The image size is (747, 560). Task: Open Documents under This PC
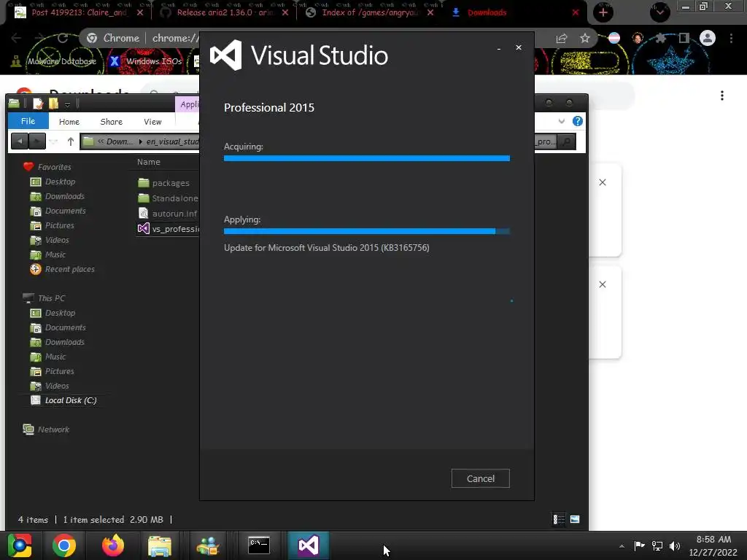click(58, 327)
